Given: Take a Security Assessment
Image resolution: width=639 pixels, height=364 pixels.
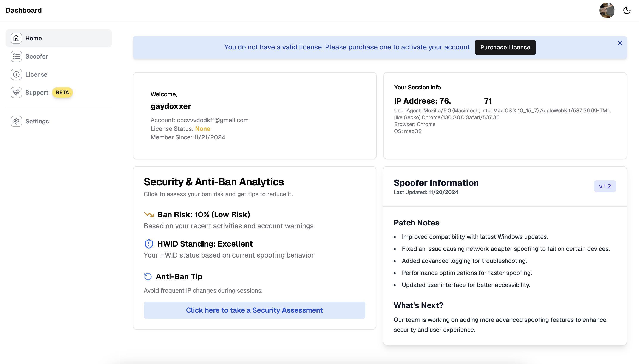Looking at the screenshot, I should point(254,310).
